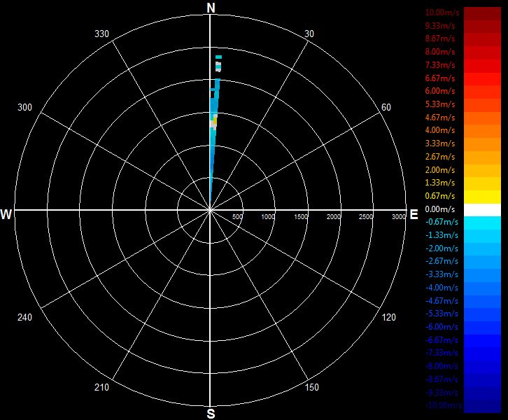This screenshot has width=508, height=420.
Task: Select the 60 degree azimuth label
Action: [x=386, y=107]
